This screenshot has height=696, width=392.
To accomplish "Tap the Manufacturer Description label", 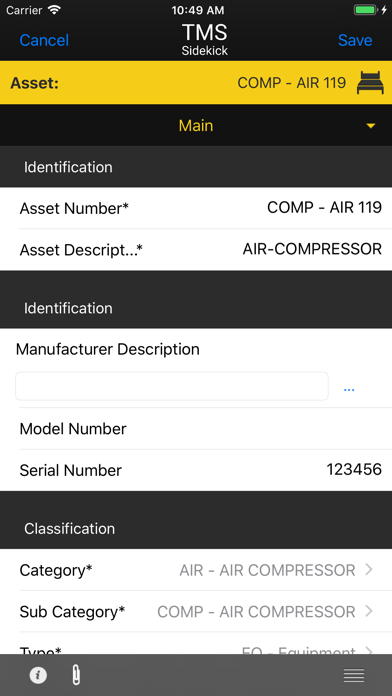I will (107, 349).
